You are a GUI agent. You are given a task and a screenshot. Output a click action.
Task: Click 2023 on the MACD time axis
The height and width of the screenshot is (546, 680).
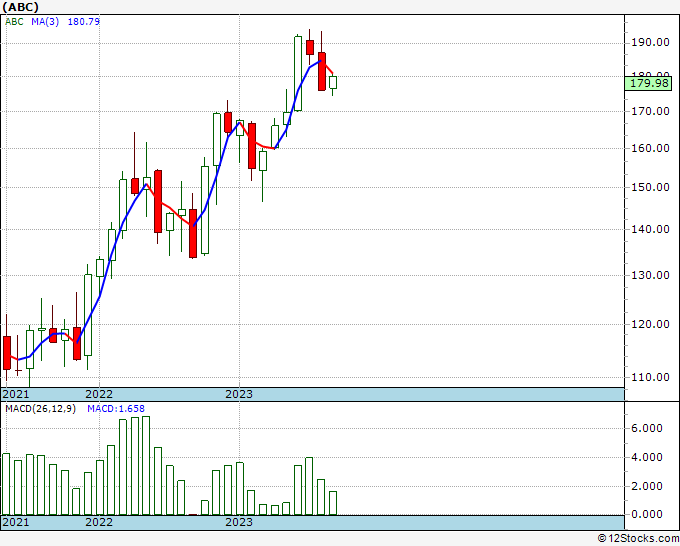[x=239, y=522]
